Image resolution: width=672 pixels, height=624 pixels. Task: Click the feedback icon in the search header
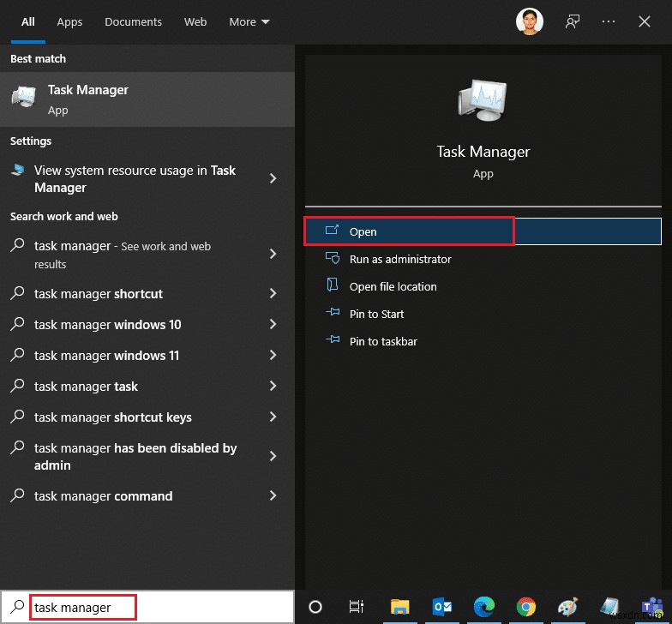pyautogui.click(x=573, y=21)
